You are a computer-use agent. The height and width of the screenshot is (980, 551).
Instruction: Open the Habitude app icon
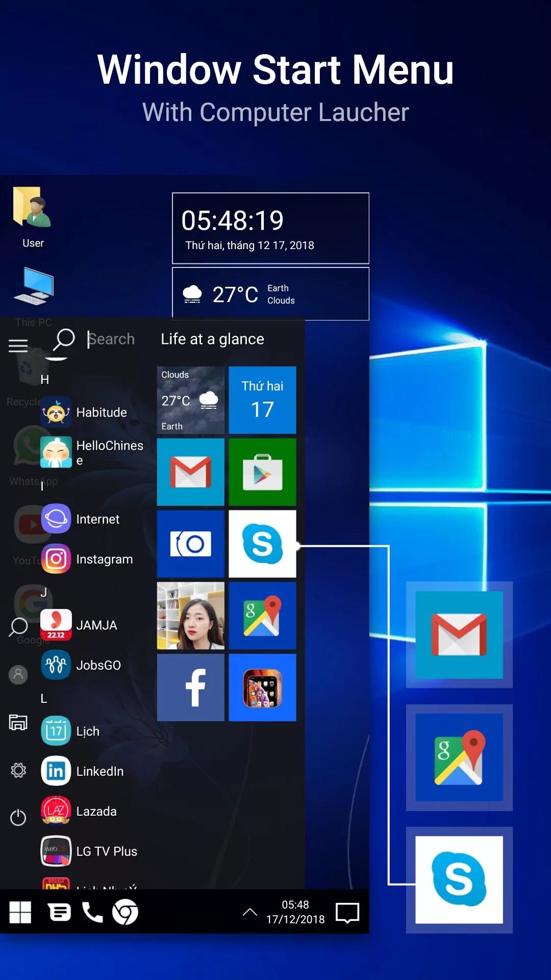(56, 412)
